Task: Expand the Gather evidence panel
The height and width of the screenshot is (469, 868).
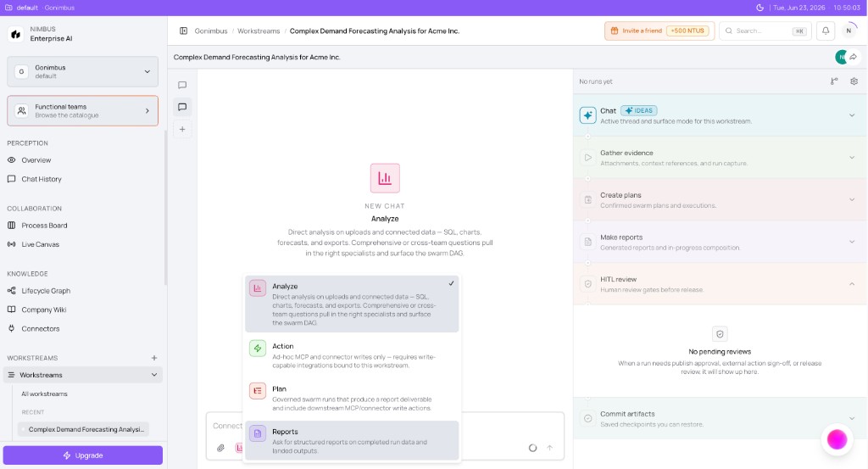Action: pos(852,157)
